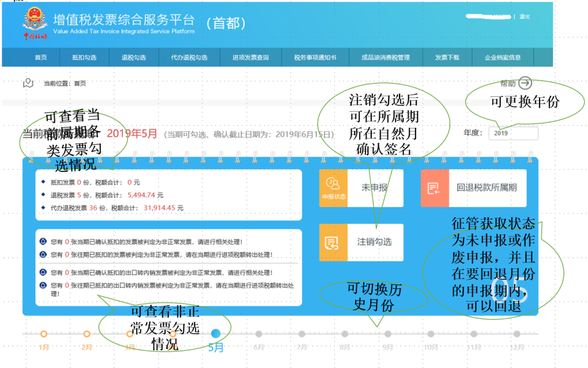Image resolution: width=588 pixels, height=368 pixels.
Task: Click the 帮助 help link
Action: (508, 83)
